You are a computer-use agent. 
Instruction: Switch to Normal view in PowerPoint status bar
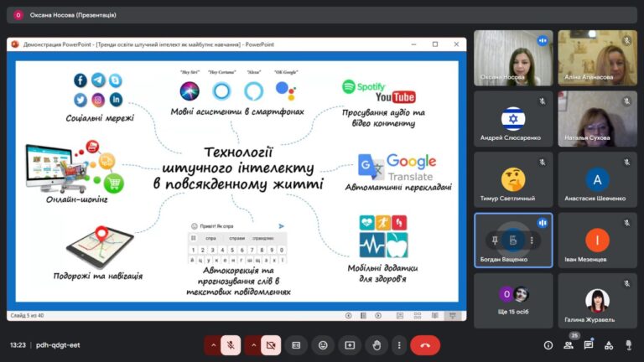[x=400, y=316]
